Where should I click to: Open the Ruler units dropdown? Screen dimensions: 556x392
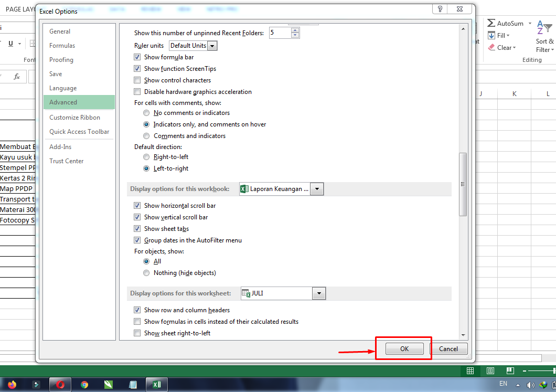click(x=212, y=45)
